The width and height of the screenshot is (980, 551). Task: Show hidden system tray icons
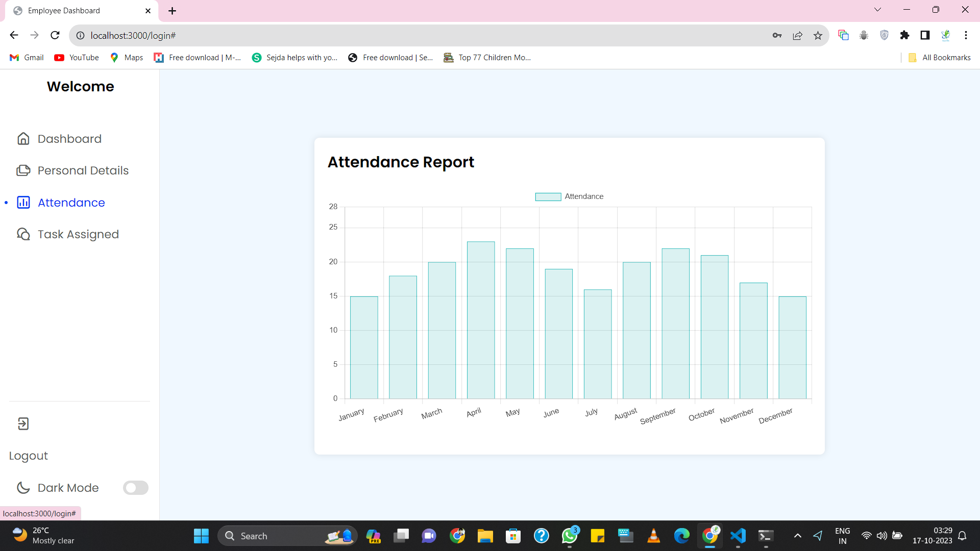[797, 536]
